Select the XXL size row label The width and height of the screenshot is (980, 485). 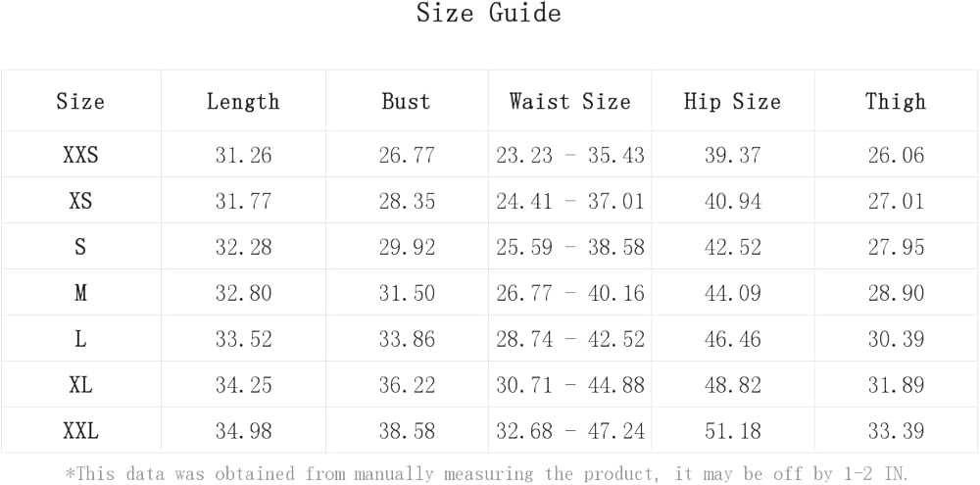click(x=80, y=431)
